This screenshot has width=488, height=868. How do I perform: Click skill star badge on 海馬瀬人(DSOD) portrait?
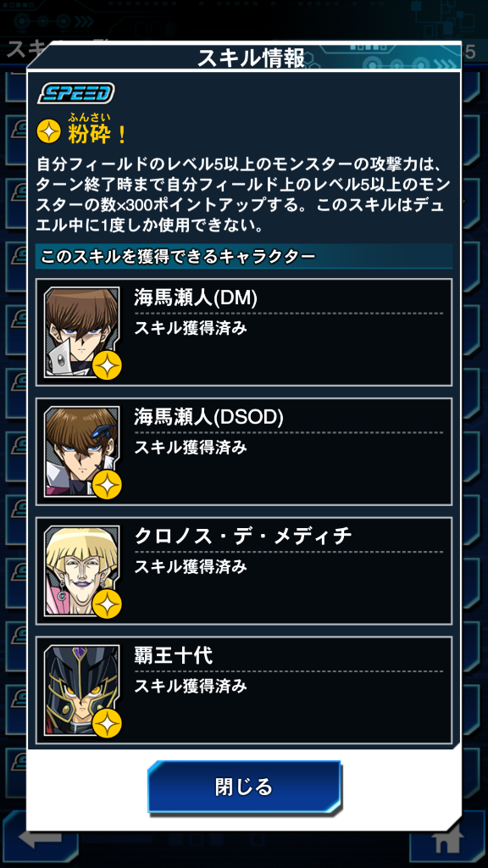click(x=107, y=485)
